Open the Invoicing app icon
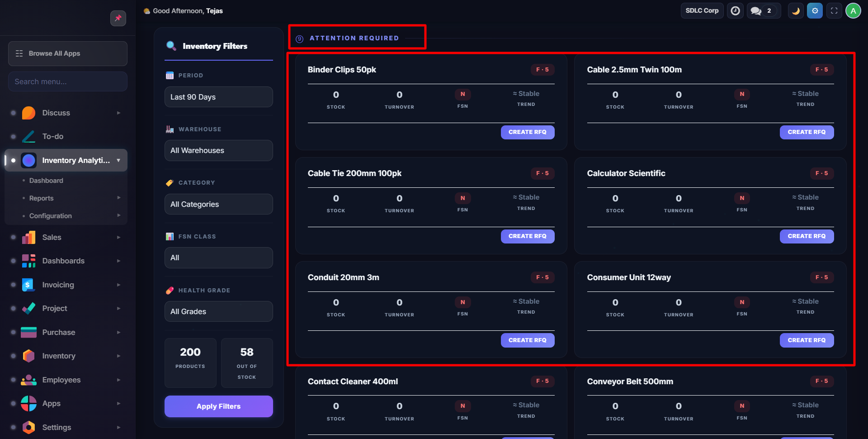The width and height of the screenshot is (868, 439). coord(28,285)
